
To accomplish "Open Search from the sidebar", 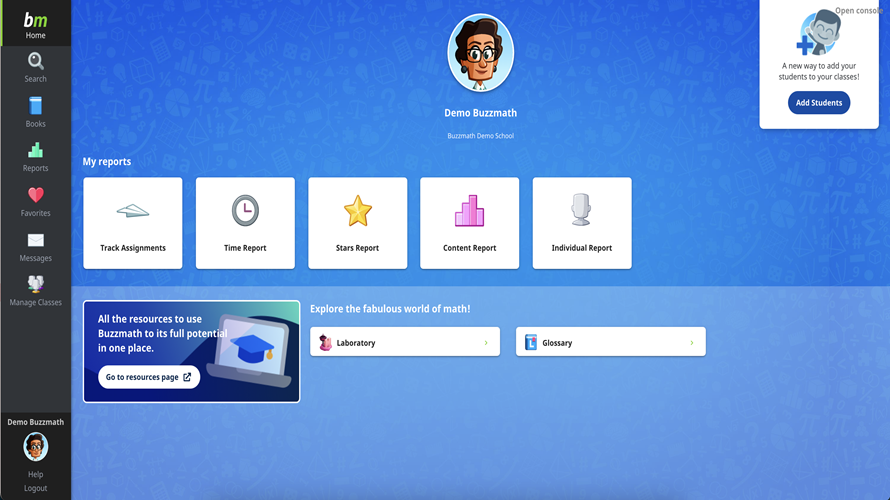I will [x=35, y=67].
